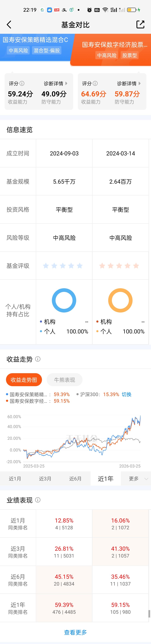
Task: Tap 切换 to change benchmark index
Action: click(x=126, y=394)
